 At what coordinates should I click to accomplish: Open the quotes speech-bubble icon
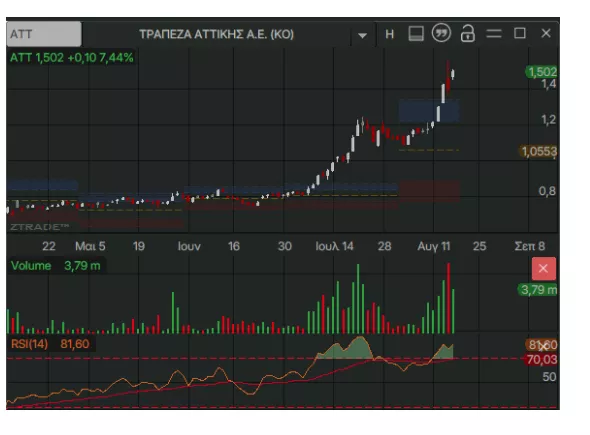[x=441, y=33]
